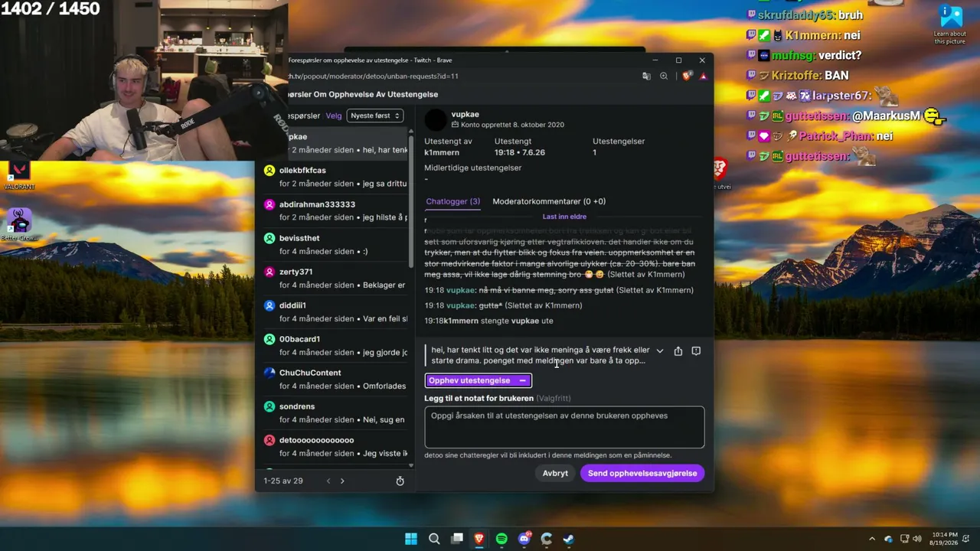Open Task View on the taskbar

[x=457, y=539]
